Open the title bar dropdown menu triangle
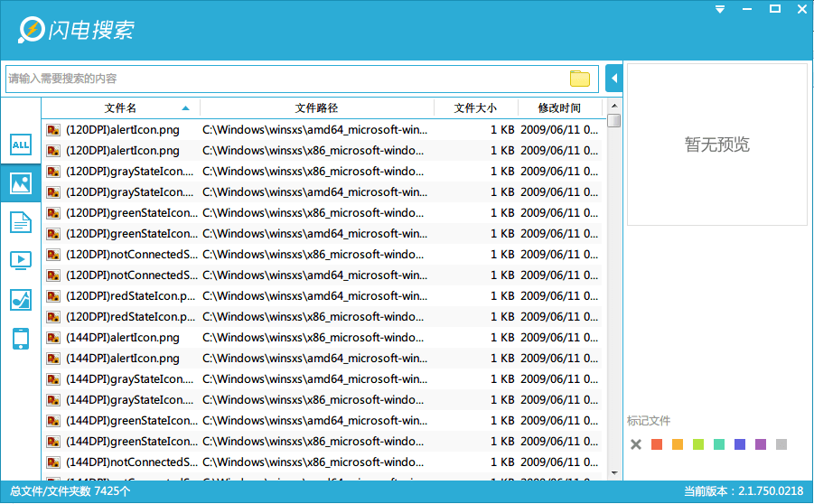This screenshot has height=504, width=814. pyautogui.click(x=720, y=9)
